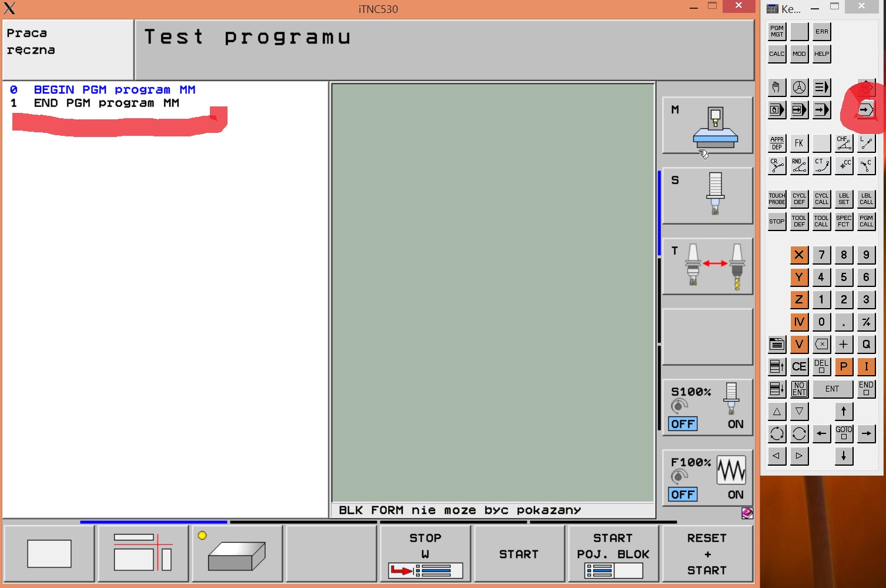Click the CYCL CALL key

(821, 199)
